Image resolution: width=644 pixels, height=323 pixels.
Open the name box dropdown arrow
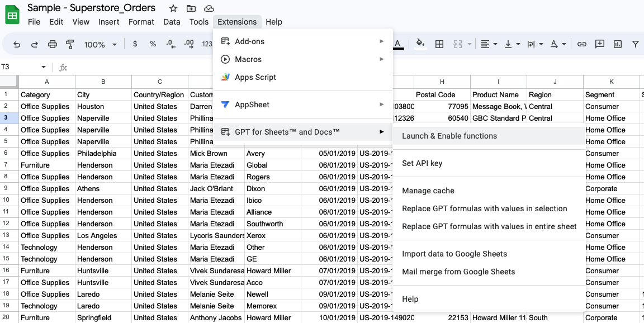(44, 67)
